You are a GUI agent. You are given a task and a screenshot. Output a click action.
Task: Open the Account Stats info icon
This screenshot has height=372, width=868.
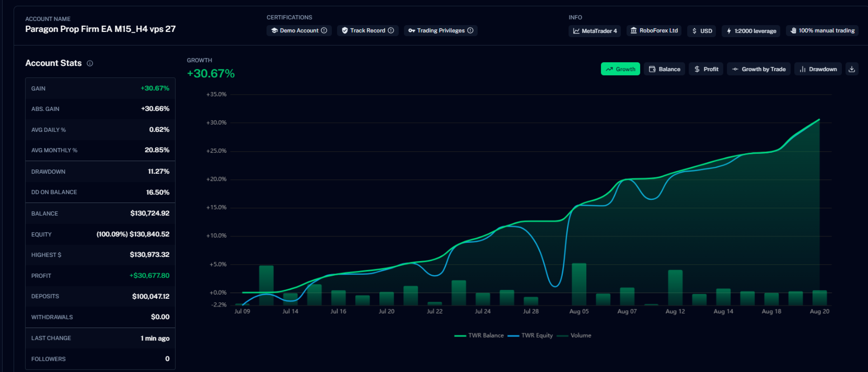[x=90, y=63]
